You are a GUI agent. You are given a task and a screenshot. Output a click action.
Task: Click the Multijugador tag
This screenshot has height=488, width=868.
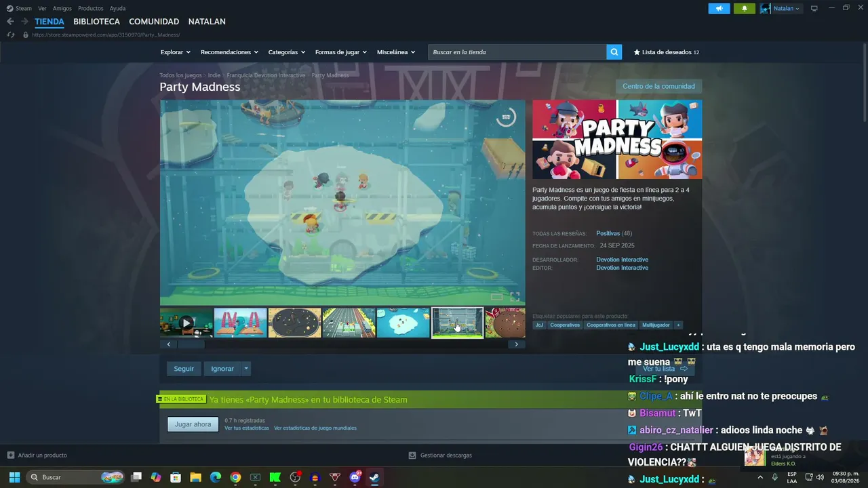pyautogui.click(x=656, y=325)
